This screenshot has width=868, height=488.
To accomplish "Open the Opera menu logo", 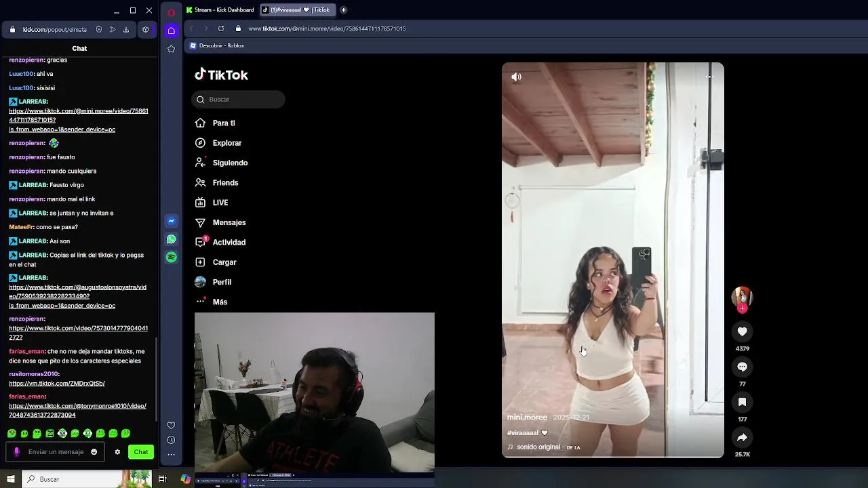I will click(x=171, y=12).
